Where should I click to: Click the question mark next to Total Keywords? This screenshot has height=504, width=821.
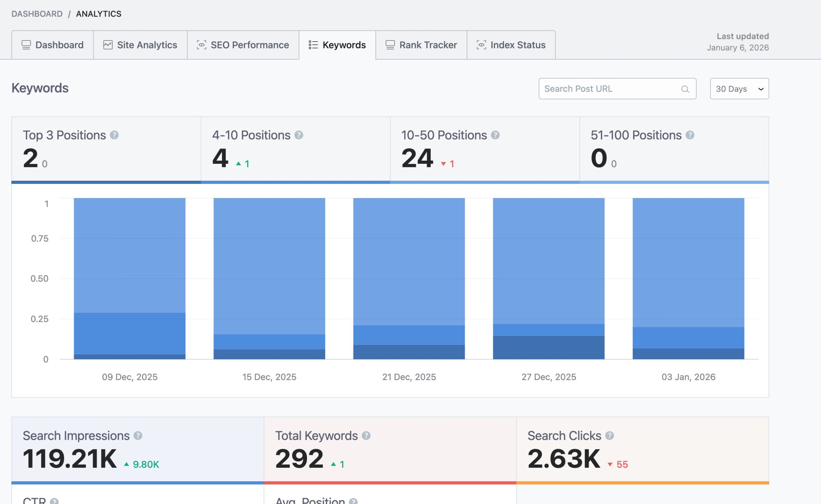click(x=366, y=435)
